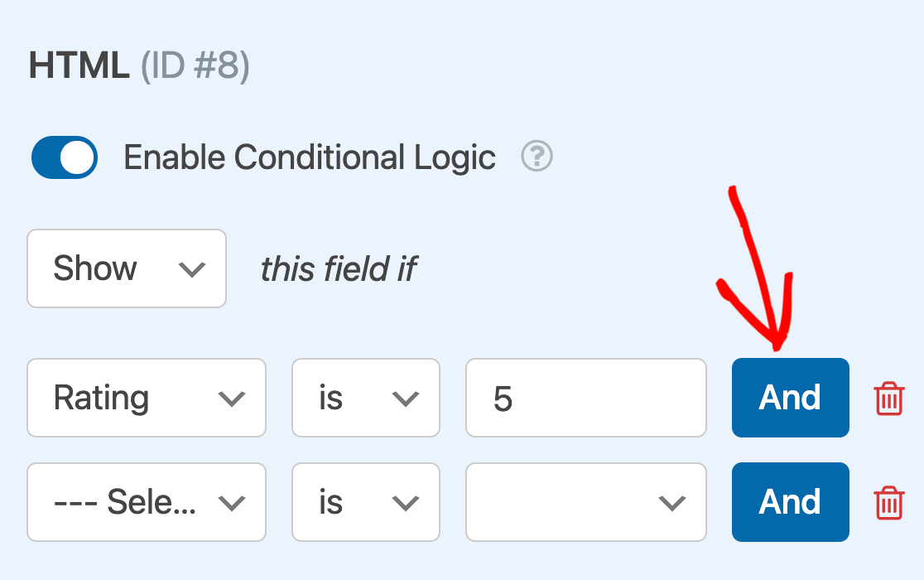Click the chevron of the second row's "is" dropdown
This screenshot has width=924, height=580.
coord(405,503)
